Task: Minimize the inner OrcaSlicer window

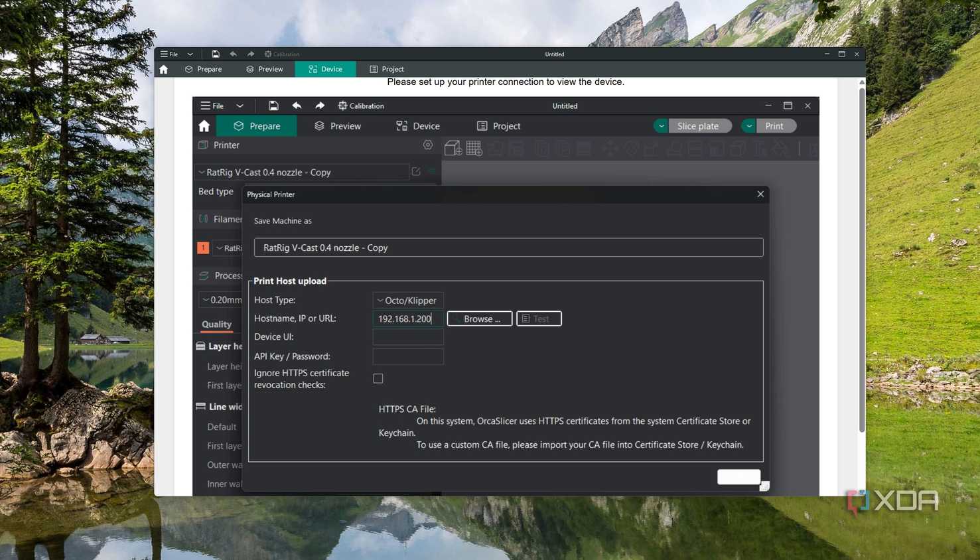Action: (768, 105)
